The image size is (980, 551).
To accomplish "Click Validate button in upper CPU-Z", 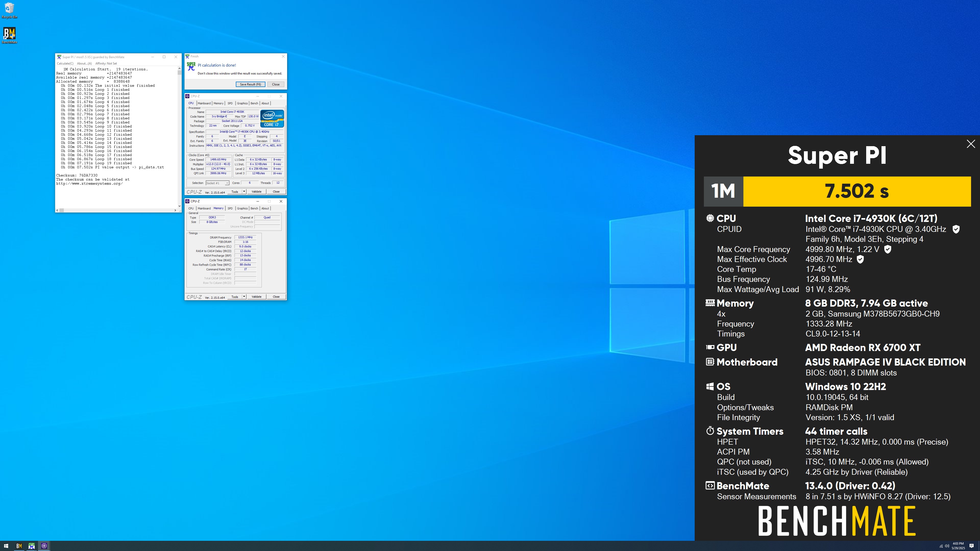I will click(x=256, y=192).
